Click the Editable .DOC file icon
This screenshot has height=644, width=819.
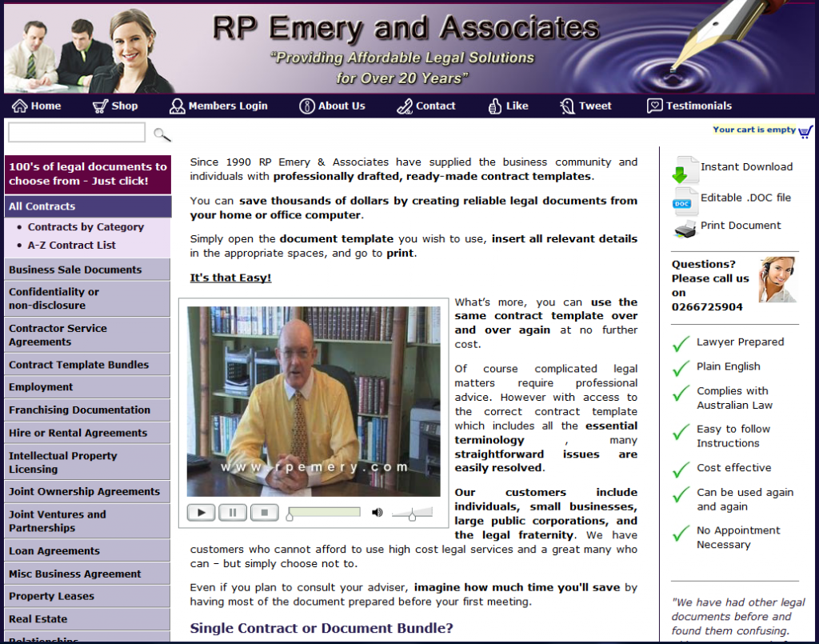tap(684, 200)
